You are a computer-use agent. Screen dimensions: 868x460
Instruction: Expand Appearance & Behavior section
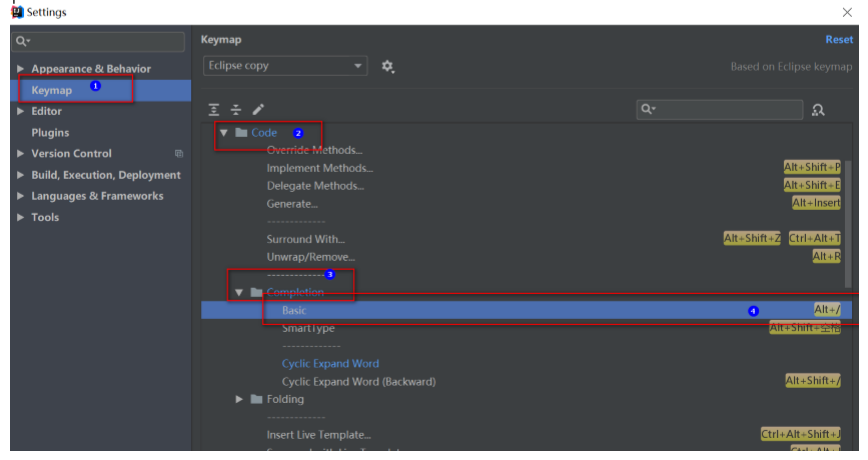pos(20,69)
